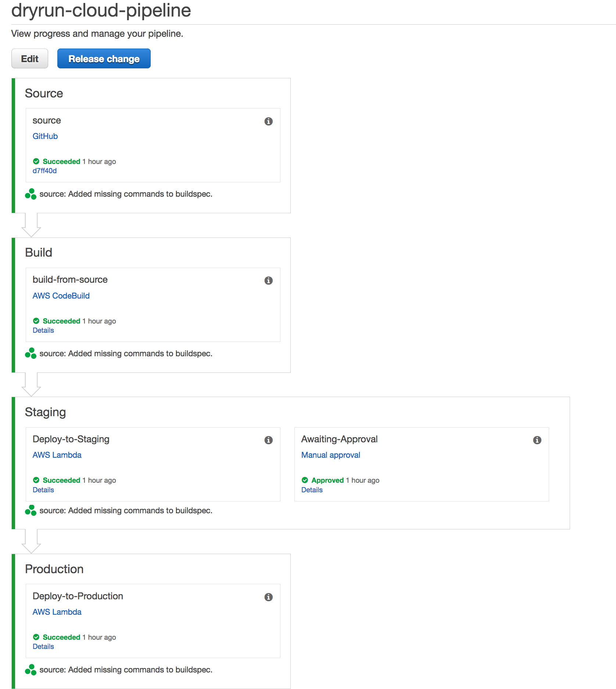This screenshot has width=616, height=689.
Task: Open AWS Lambda link under Deploy-to-Staging
Action: [57, 455]
